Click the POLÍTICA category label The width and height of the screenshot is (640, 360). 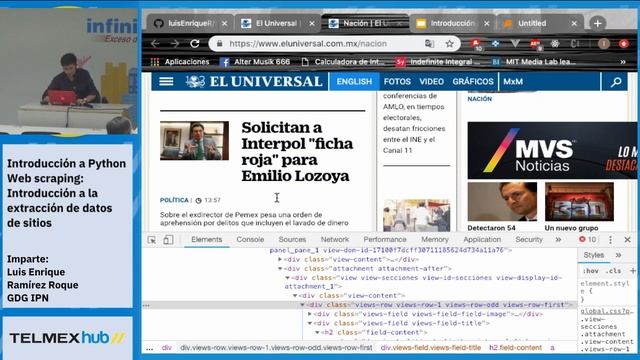[174, 200]
